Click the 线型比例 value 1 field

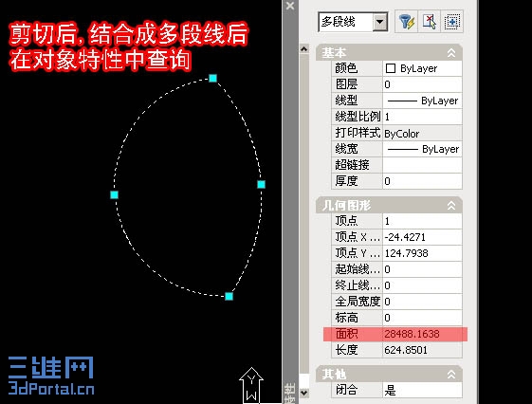point(422,117)
